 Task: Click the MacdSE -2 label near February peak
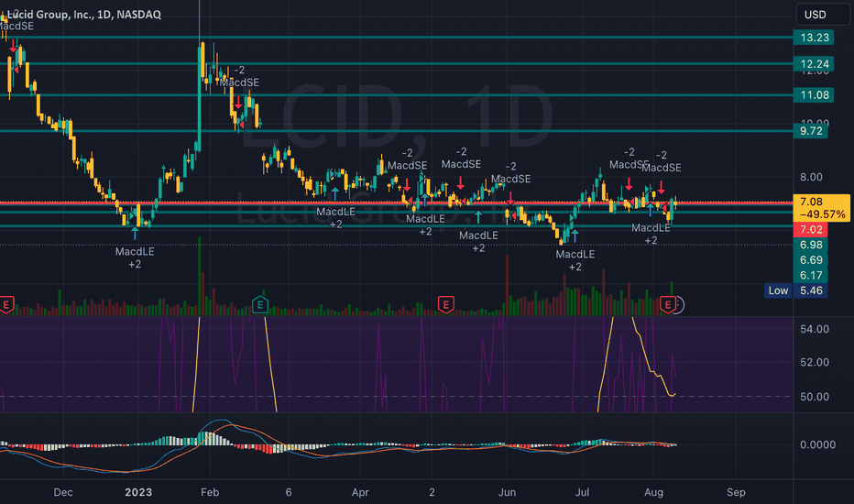[240, 76]
